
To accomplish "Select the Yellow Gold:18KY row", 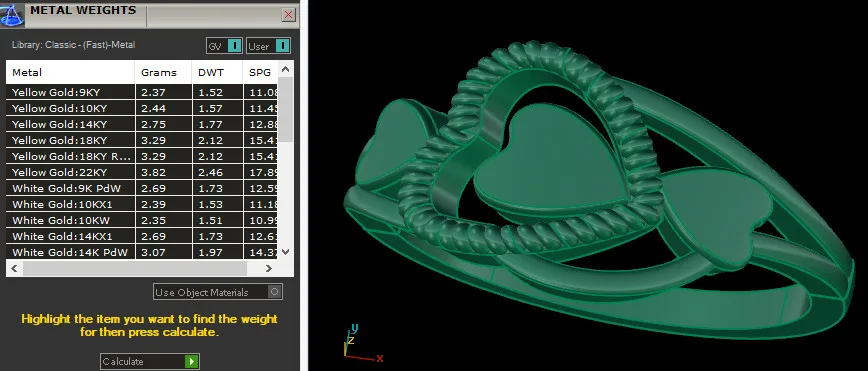I will click(x=142, y=140).
